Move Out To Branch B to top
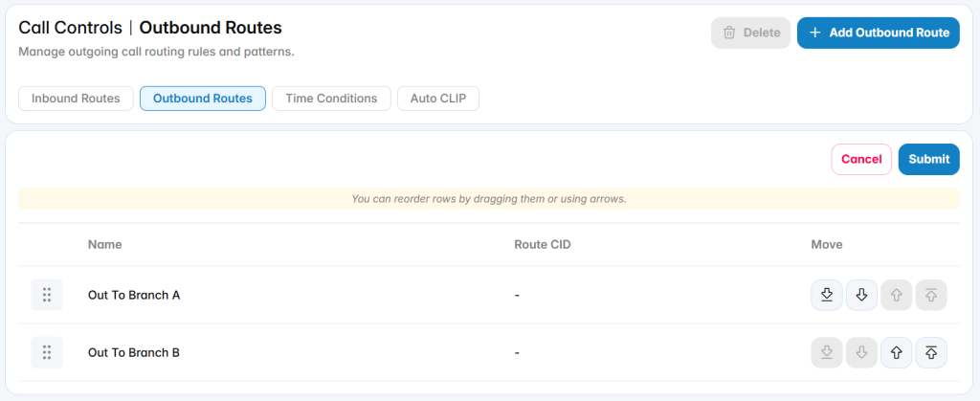The image size is (980, 401). [931, 353]
